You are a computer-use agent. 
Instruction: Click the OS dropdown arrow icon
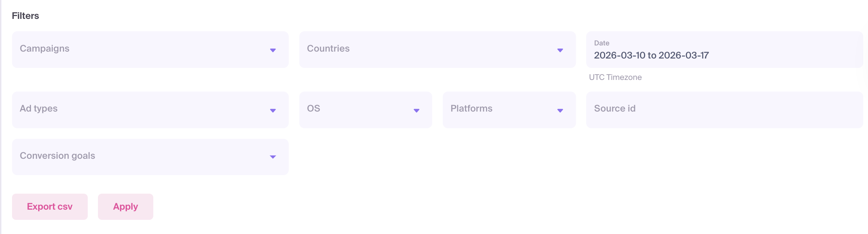417,110
